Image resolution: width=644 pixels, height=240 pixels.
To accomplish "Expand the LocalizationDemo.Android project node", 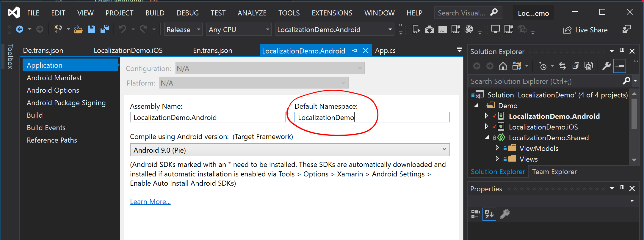I will (486, 116).
